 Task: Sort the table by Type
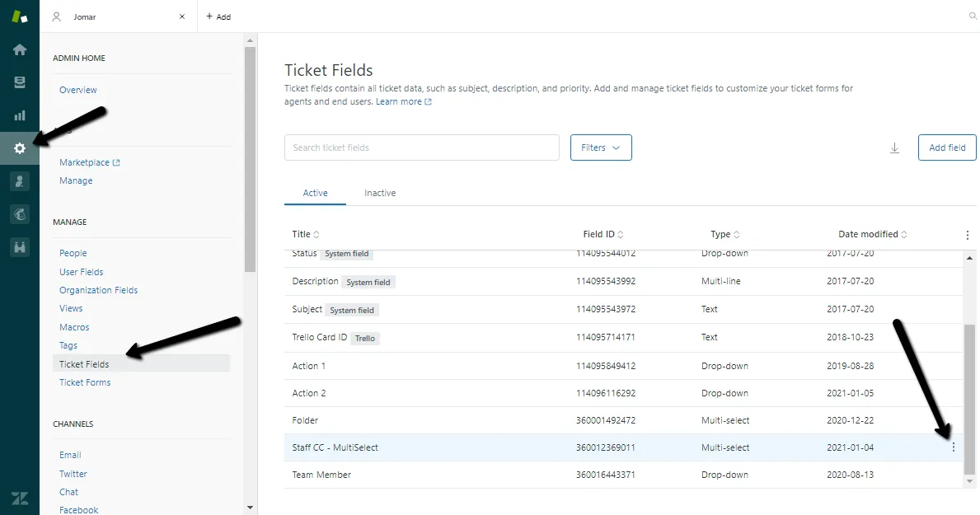[725, 234]
